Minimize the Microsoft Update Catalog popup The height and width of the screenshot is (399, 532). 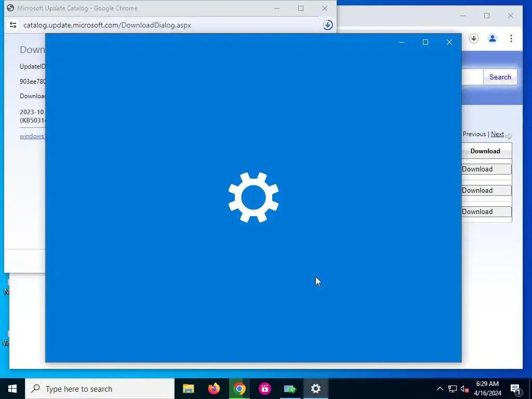[277, 8]
